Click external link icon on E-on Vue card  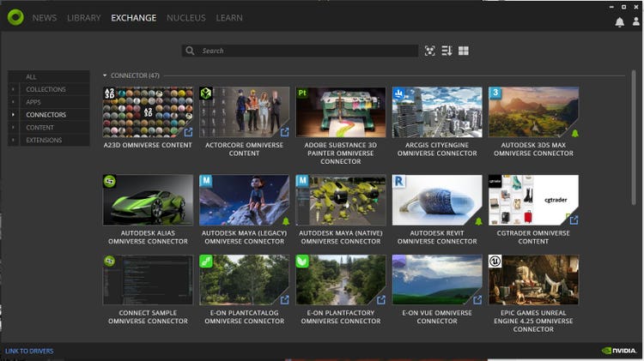(477, 300)
